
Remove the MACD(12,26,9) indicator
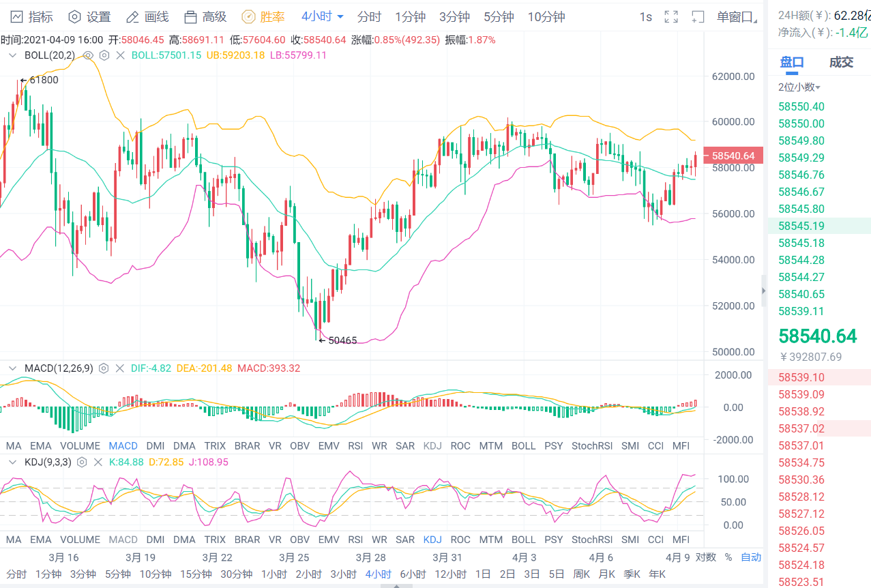(120, 368)
